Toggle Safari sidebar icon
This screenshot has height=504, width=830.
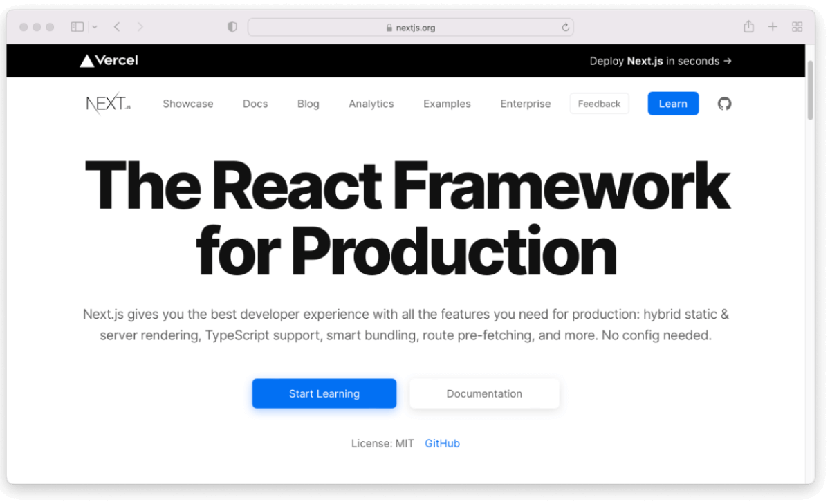pos(77,27)
